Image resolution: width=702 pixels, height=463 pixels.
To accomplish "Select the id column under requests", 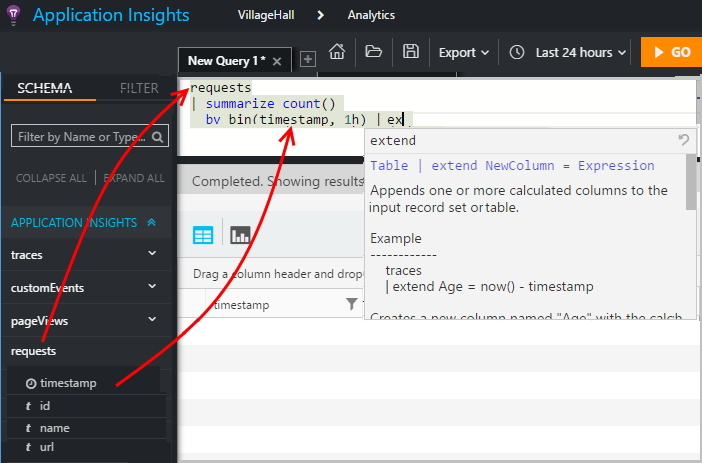I will click(x=45, y=406).
